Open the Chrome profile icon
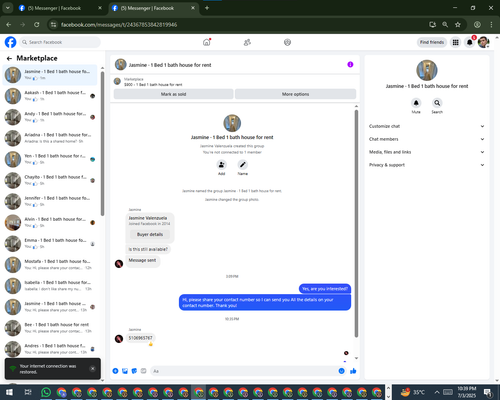 pos(477,24)
